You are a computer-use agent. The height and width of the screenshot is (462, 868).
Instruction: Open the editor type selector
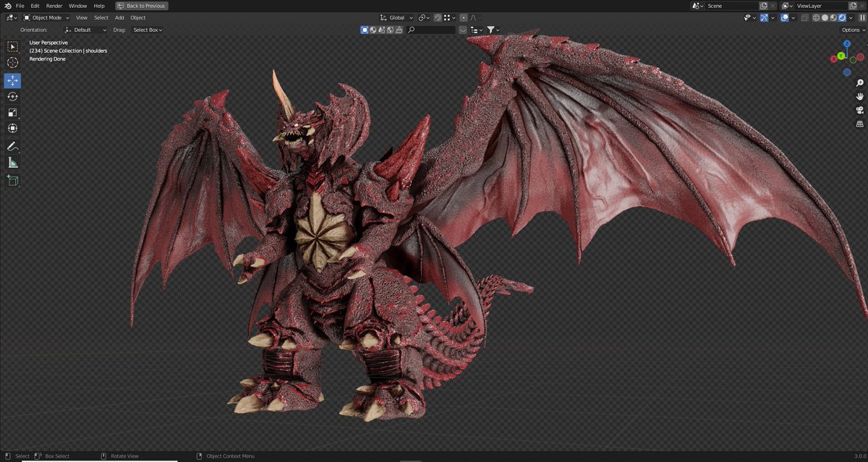pyautogui.click(x=12, y=17)
